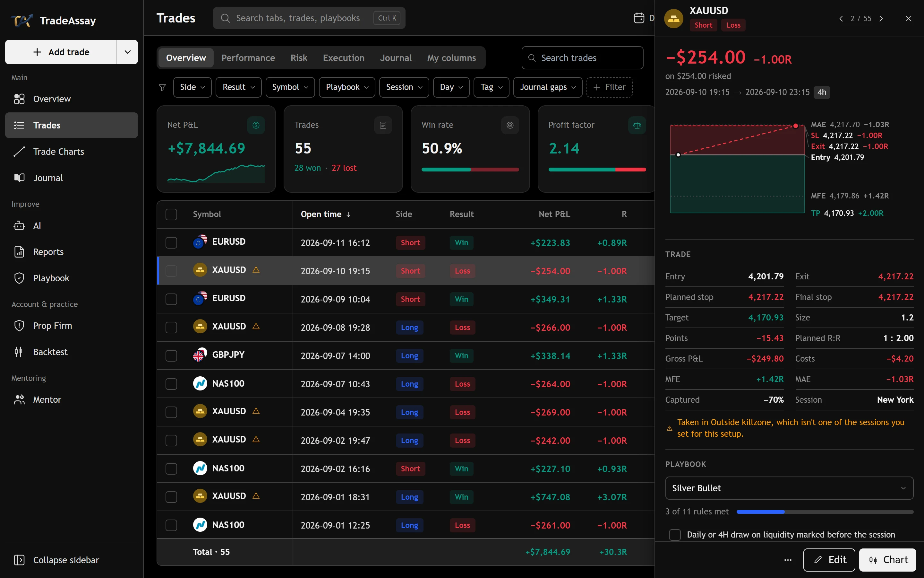Open the Add trade dropdown arrow
Viewport: 924px width, 578px height.
pyautogui.click(x=127, y=52)
